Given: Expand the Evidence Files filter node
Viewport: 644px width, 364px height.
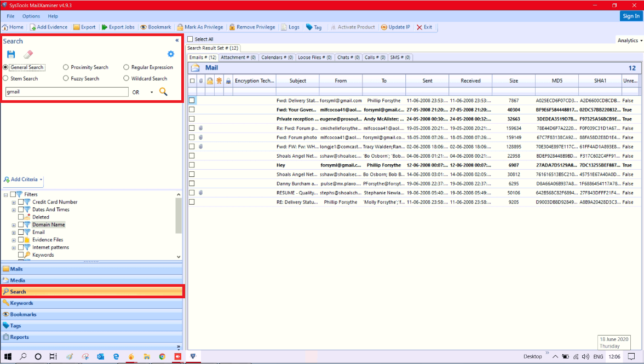Looking at the screenshot, I should coord(14,240).
